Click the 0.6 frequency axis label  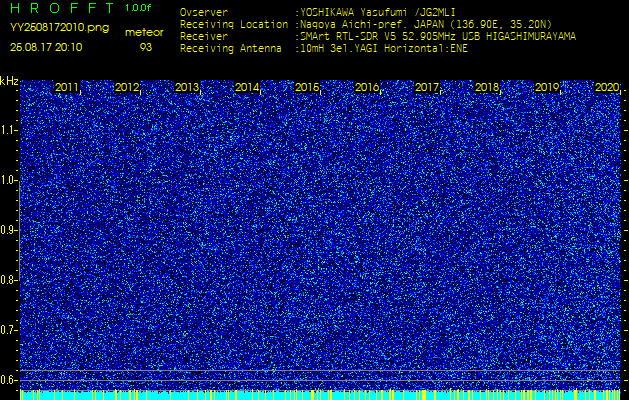(x=7, y=380)
